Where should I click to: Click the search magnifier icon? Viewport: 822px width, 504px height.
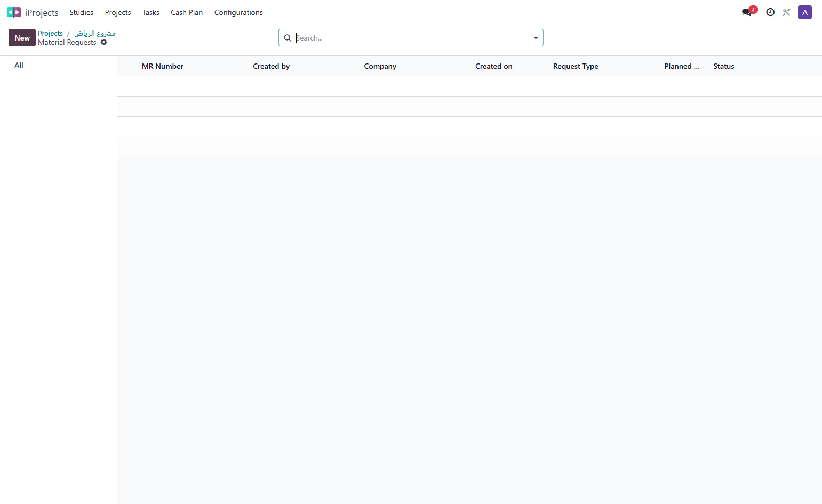point(288,38)
